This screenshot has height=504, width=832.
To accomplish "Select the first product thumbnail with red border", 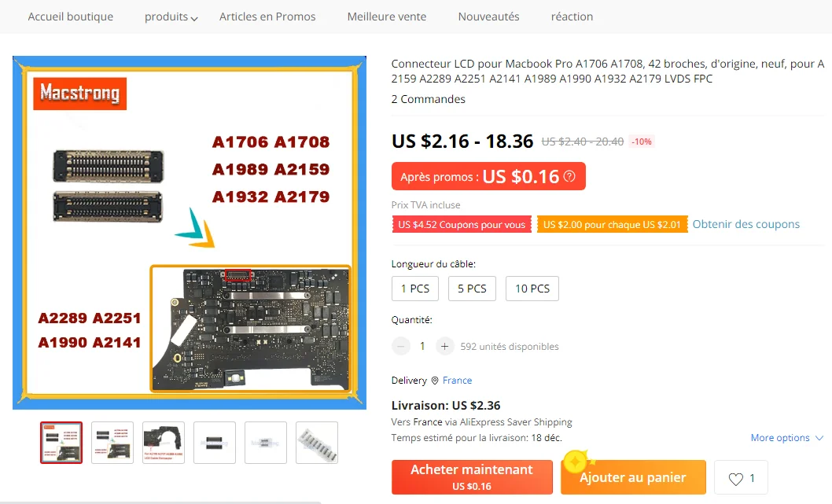I will coord(61,443).
